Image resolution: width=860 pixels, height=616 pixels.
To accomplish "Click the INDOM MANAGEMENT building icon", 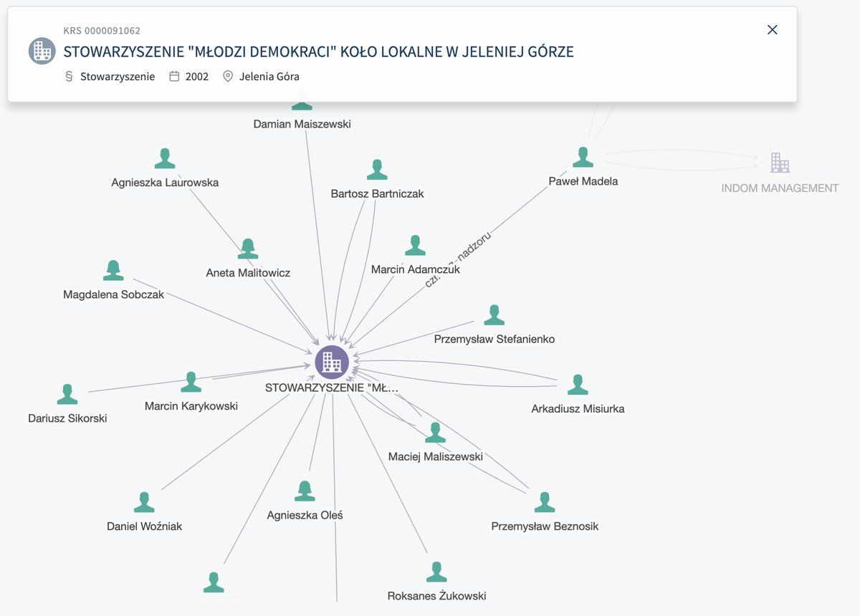I will pyautogui.click(x=780, y=163).
